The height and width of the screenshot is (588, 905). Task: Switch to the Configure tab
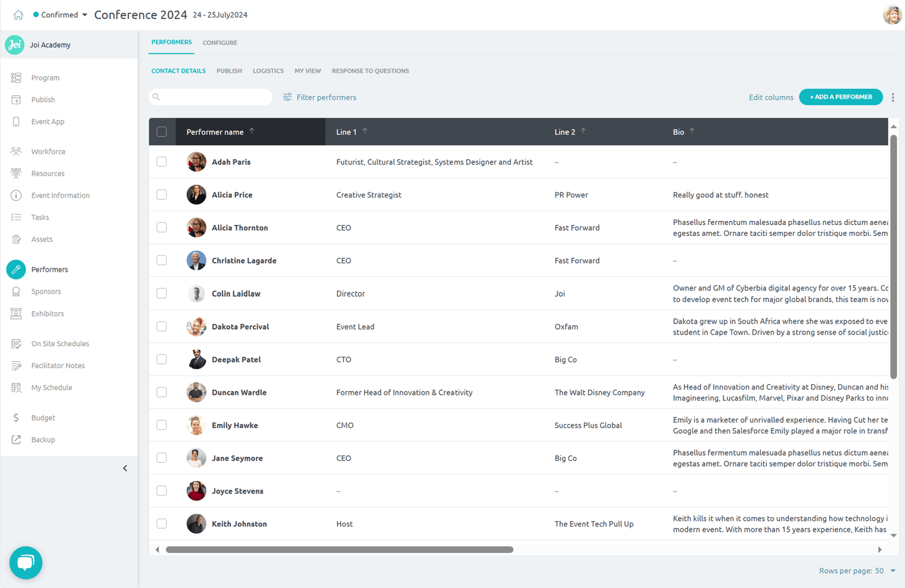[x=220, y=43]
